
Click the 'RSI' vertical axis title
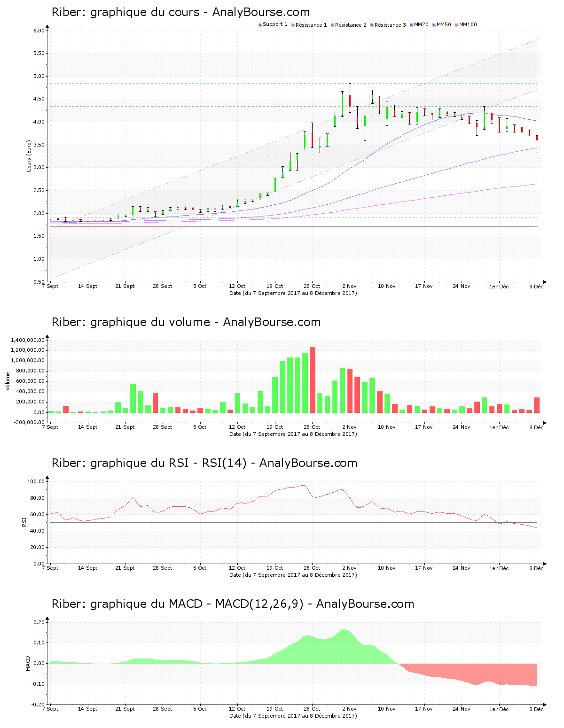[x=24, y=522]
